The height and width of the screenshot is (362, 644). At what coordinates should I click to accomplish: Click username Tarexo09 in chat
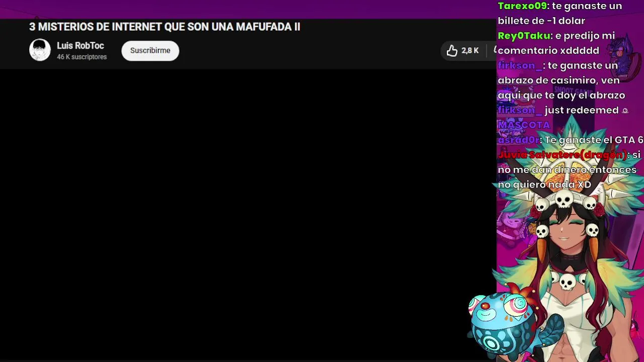pos(522,6)
